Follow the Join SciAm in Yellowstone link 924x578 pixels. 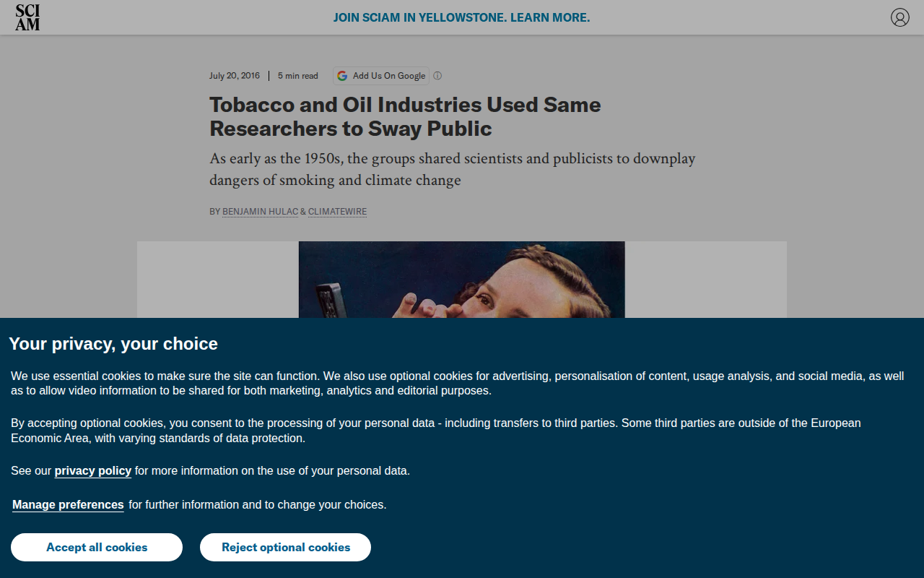point(461,17)
